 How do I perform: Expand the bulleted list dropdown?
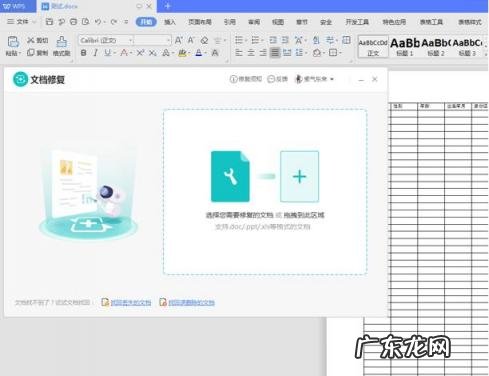[x=246, y=41]
